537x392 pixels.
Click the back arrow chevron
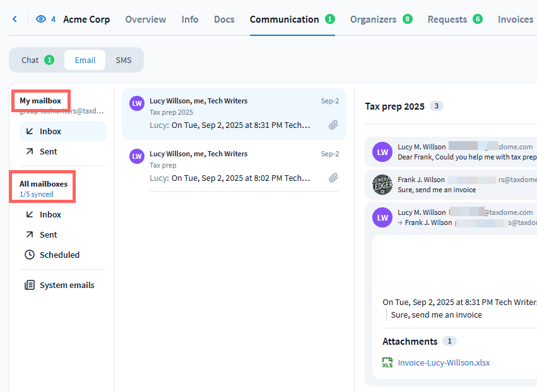(15, 20)
